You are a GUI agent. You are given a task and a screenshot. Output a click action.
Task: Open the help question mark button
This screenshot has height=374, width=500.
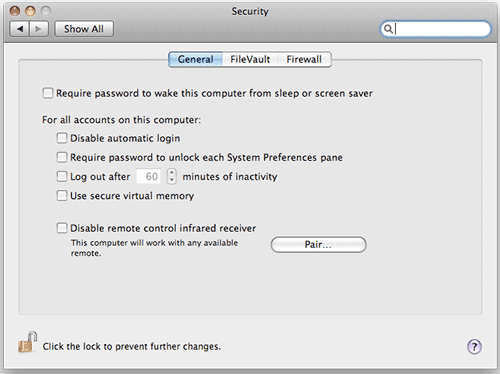474,347
